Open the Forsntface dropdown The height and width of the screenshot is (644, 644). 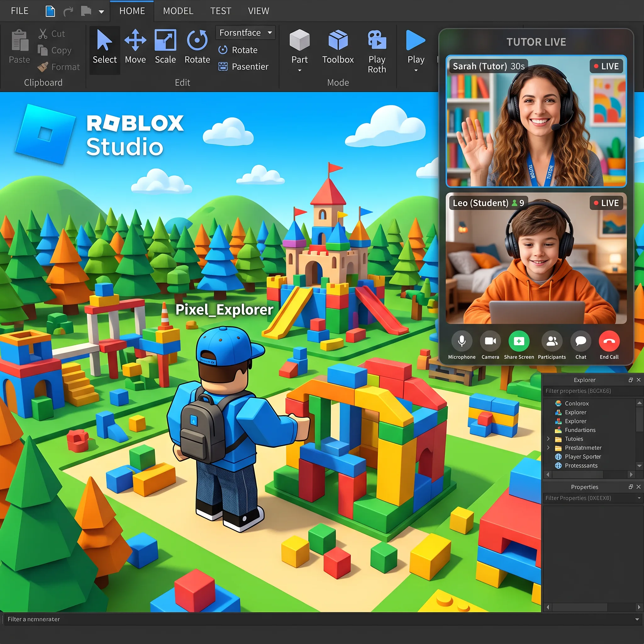(245, 33)
